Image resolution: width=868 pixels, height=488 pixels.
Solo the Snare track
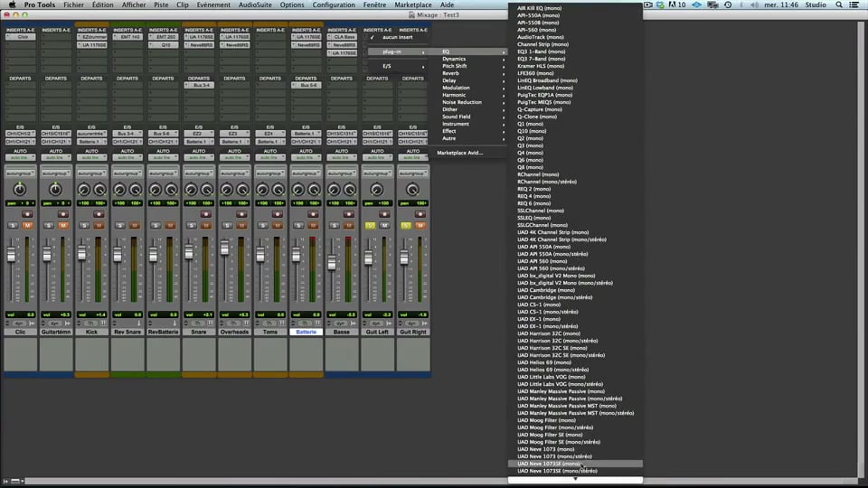click(x=192, y=225)
